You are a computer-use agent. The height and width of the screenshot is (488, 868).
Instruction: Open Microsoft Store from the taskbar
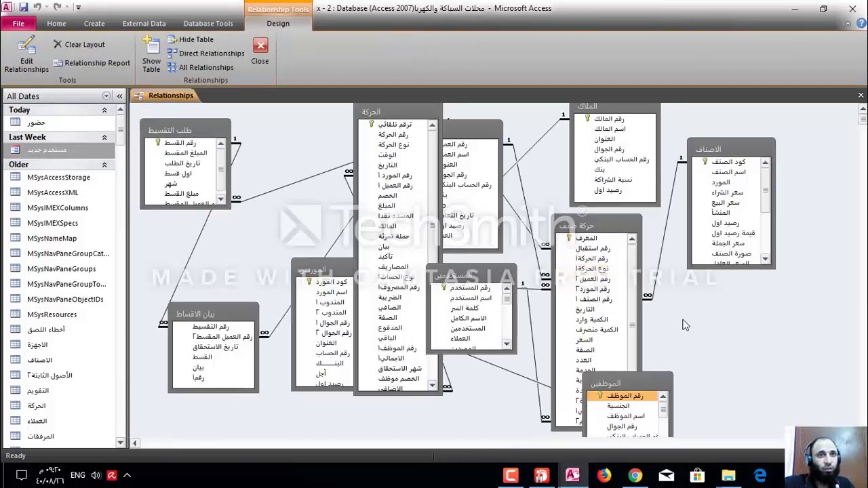pos(697,475)
